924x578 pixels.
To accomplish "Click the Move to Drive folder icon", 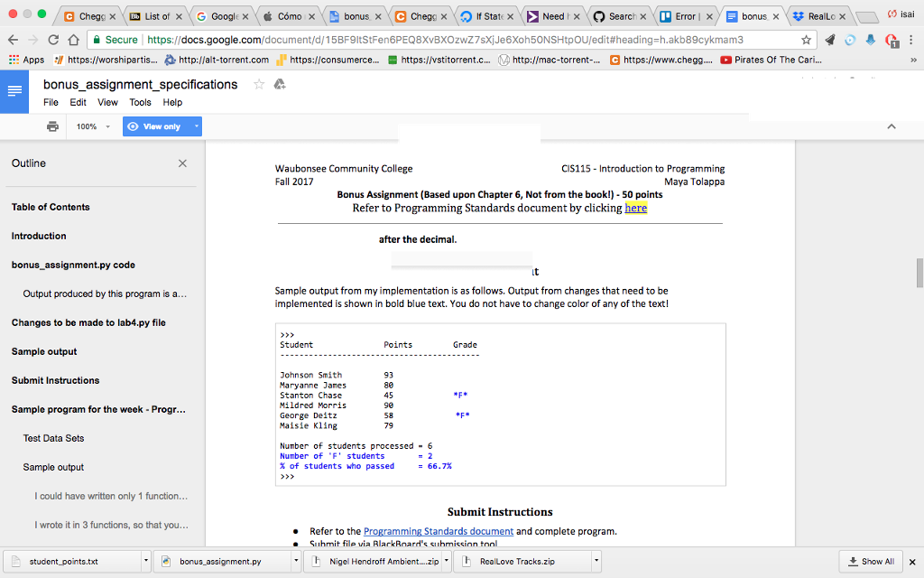I will click(280, 84).
